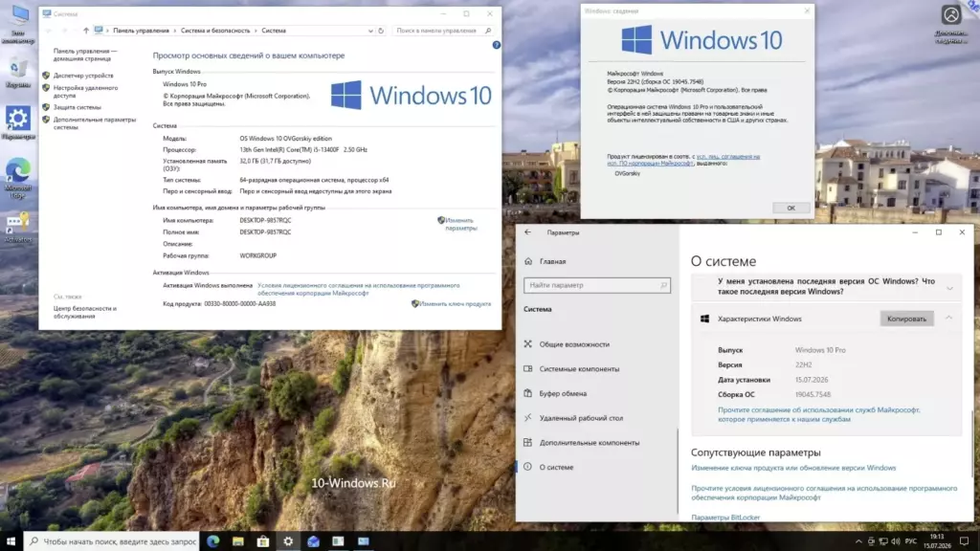Select Панель управления in the breadcrumb
This screenshot has width=980, height=551.
(x=141, y=31)
